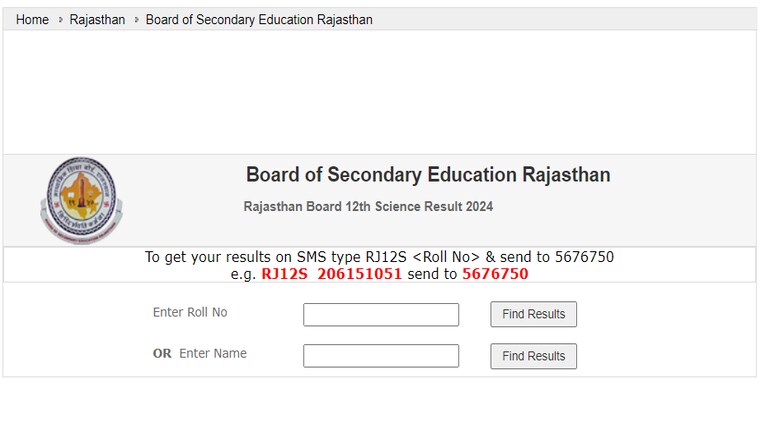Open the Rajasthan breadcrumb link
Screen dimensions: 770x431
pyautogui.click(x=97, y=20)
